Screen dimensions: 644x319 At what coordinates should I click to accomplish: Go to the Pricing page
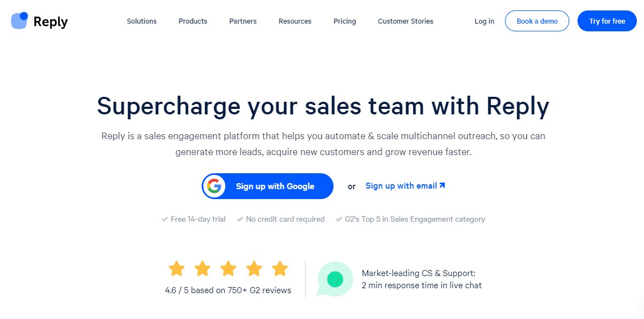[345, 21]
